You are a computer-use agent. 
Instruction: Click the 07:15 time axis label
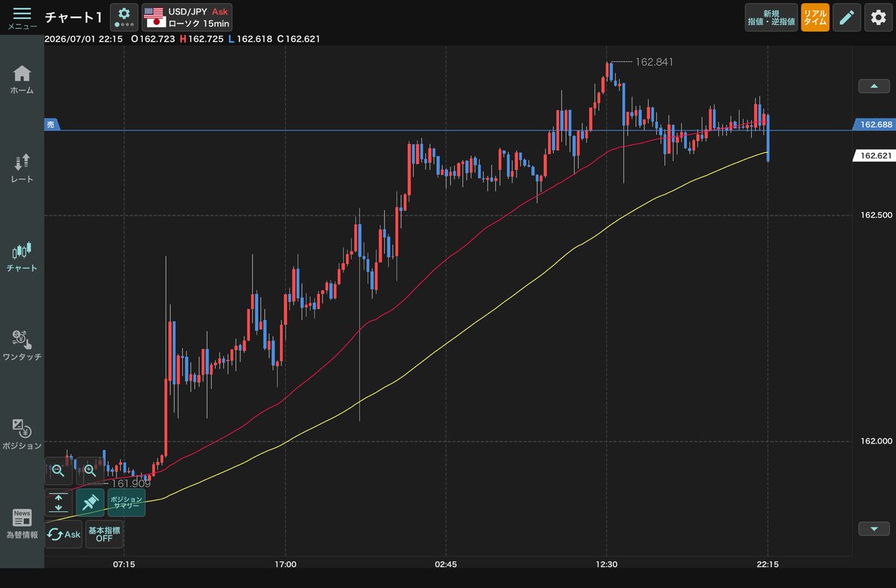click(x=124, y=565)
